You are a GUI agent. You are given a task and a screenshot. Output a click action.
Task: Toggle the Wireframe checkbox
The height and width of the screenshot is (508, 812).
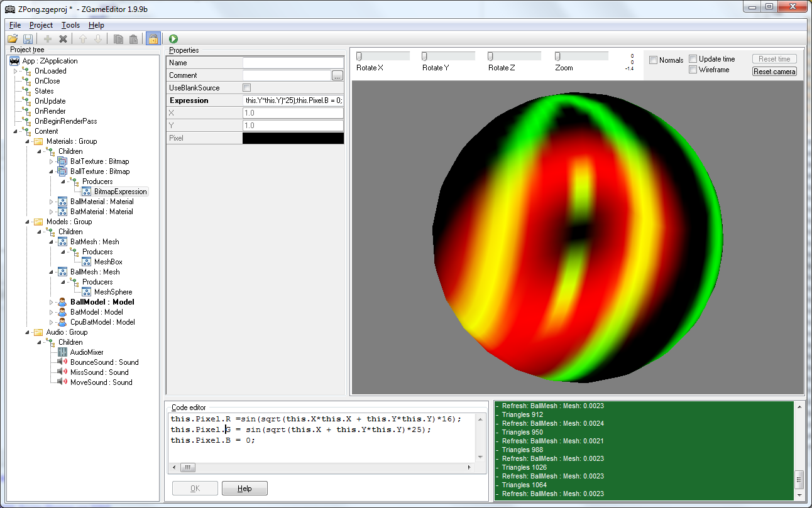(x=693, y=70)
